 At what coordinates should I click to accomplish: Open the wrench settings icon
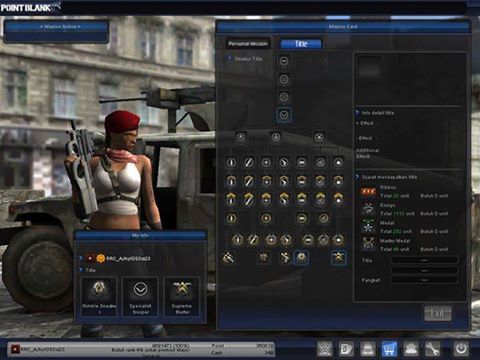432,349
